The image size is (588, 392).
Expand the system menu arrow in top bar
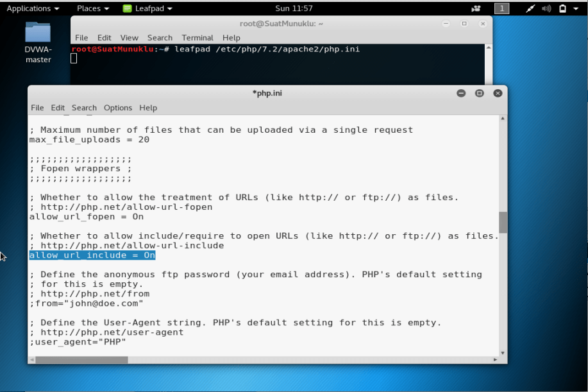576,8
